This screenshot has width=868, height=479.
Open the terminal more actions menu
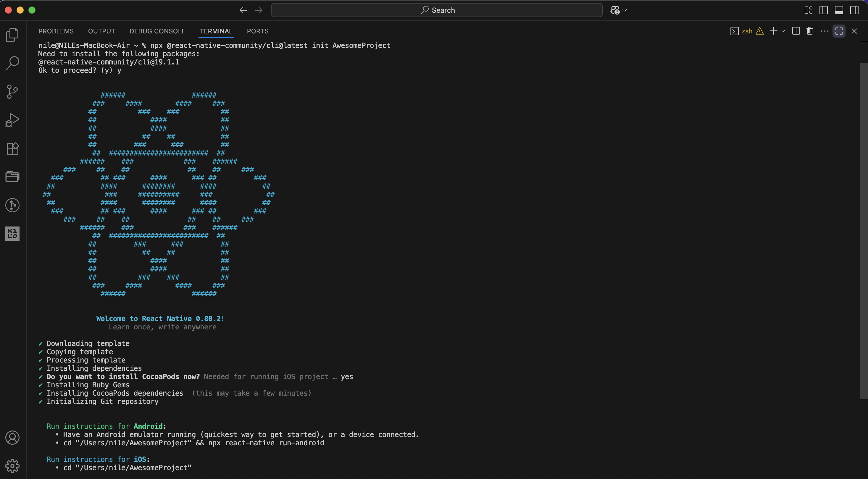click(824, 31)
